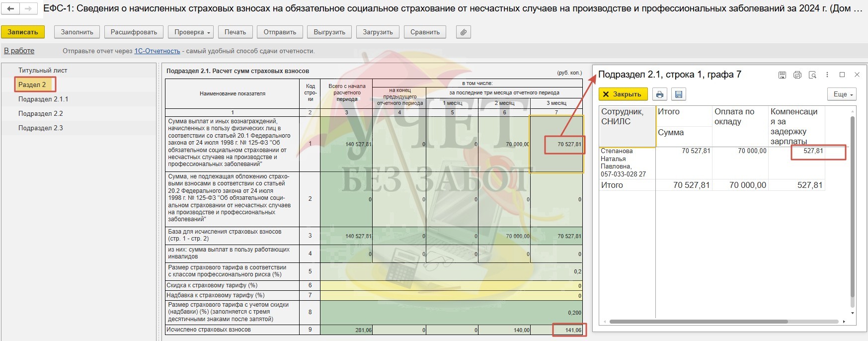Click the Отправить button

[x=280, y=32]
